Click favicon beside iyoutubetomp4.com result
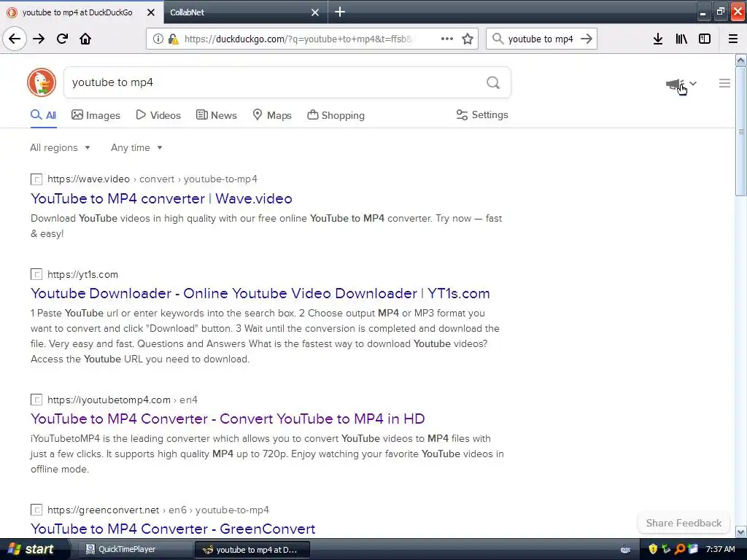The height and width of the screenshot is (560, 747). [x=36, y=400]
